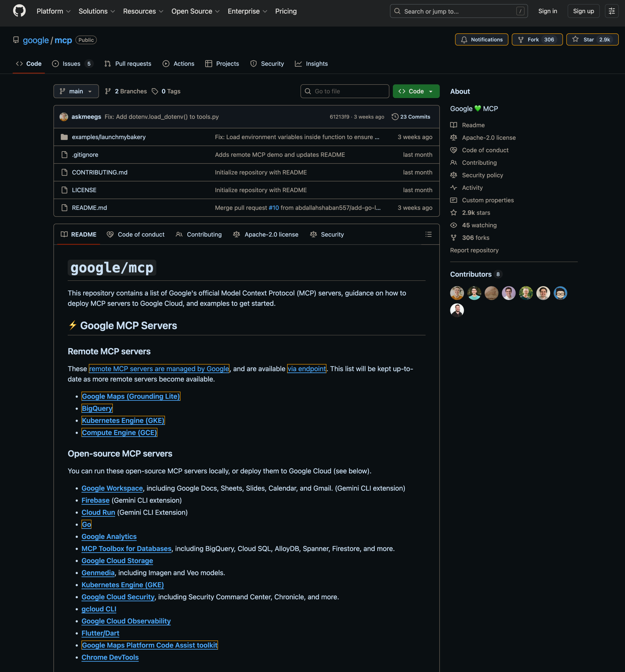The image size is (625, 672).
Task: Click the commit history clock icon
Action: pos(395,116)
